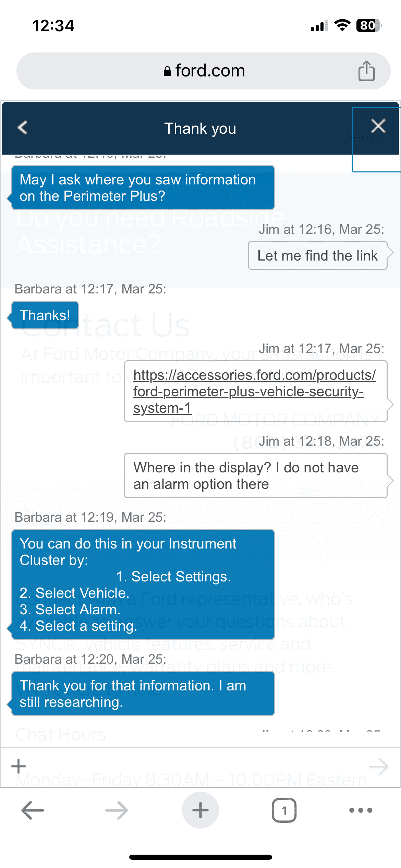Open the tab switcher showing 1 tab

click(284, 810)
